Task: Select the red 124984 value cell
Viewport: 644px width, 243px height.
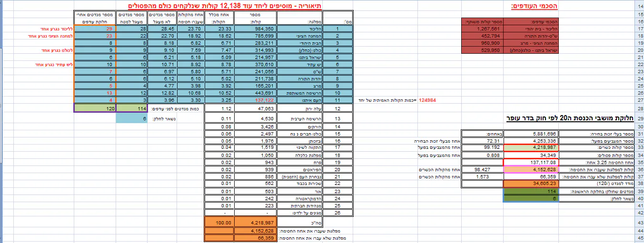Action: point(427,100)
